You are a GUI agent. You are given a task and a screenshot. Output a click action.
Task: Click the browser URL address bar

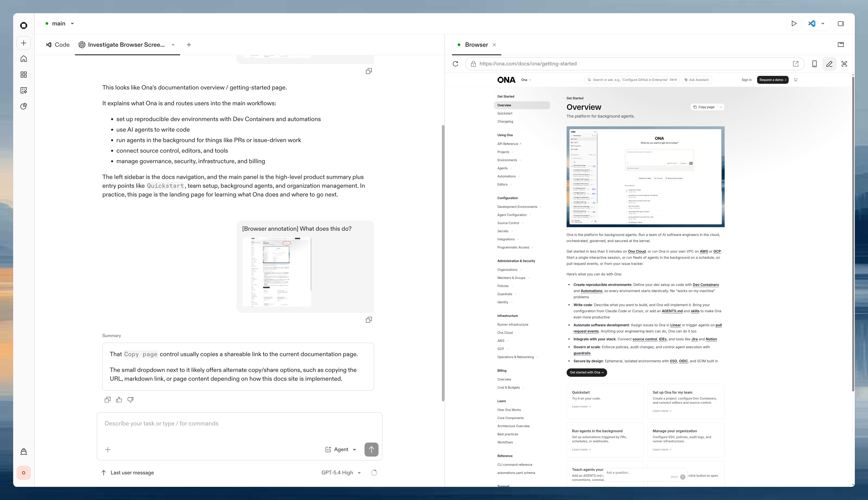click(634, 64)
